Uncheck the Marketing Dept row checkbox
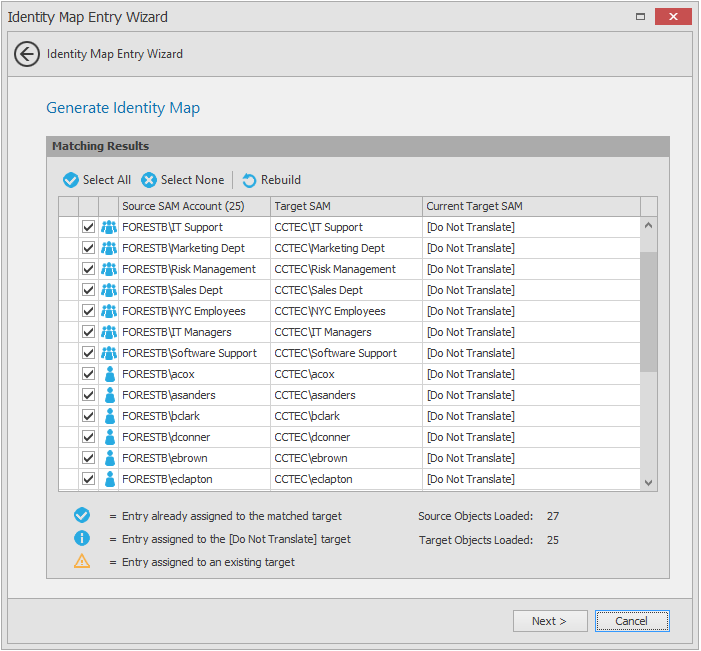 [88, 248]
